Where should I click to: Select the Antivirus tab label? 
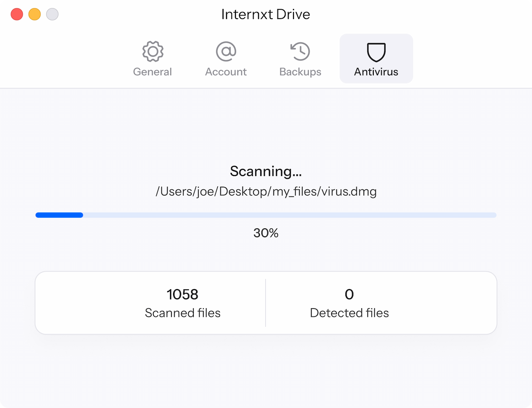point(376,72)
